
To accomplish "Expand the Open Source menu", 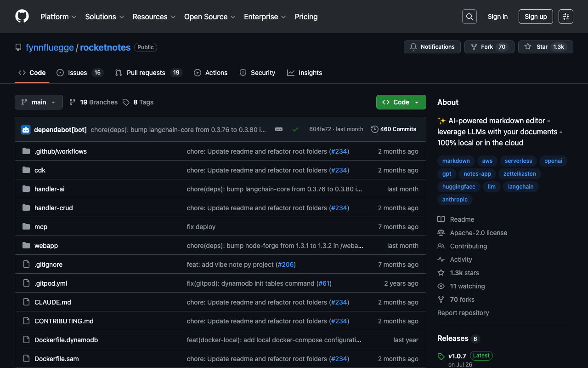I will click(209, 17).
